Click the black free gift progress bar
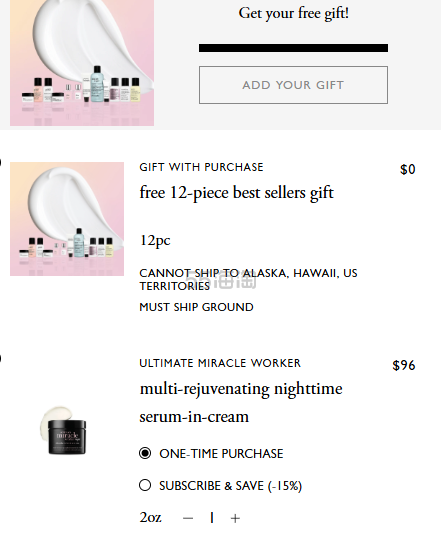Viewport: 441px width, 559px height. 293,48
